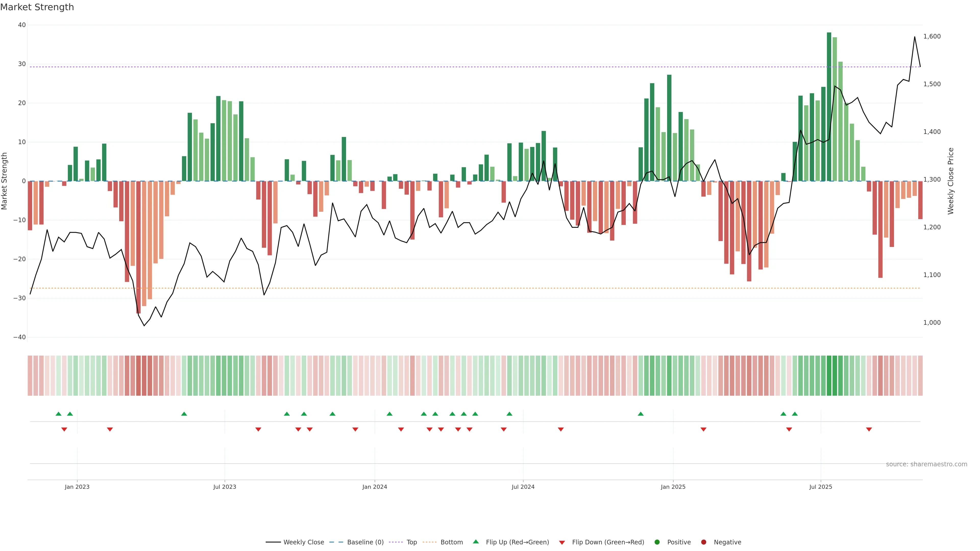Click the Market Strength chart title
980x551 pixels.
pyautogui.click(x=37, y=7)
